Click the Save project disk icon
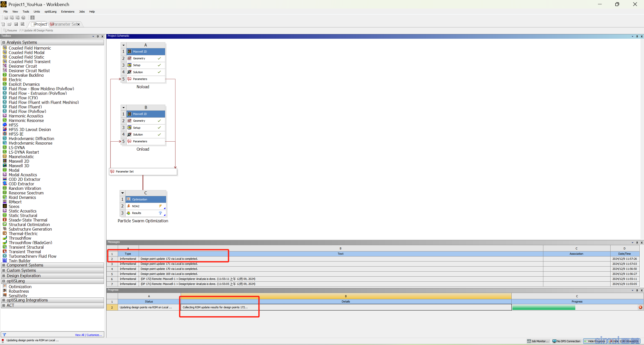The width and height of the screenshot is (644, 345). point(16,24)
